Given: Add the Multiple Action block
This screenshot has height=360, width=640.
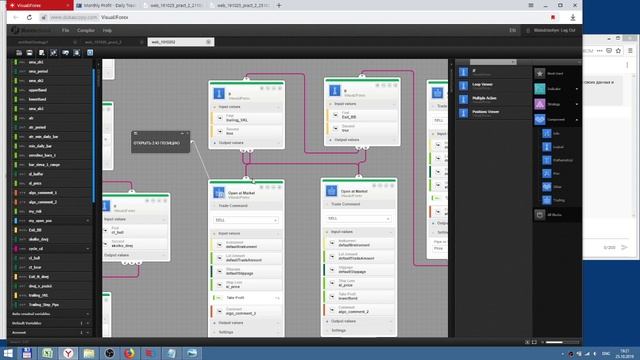Looking at the screenshot, I should pyautogui.click(x=493, y=100).
